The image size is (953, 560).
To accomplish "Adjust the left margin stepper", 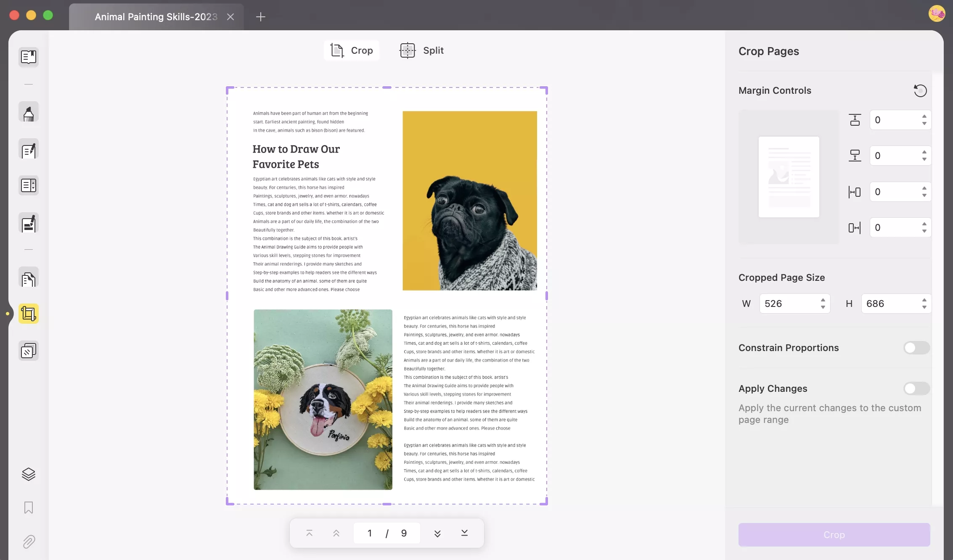I will 925,191.
